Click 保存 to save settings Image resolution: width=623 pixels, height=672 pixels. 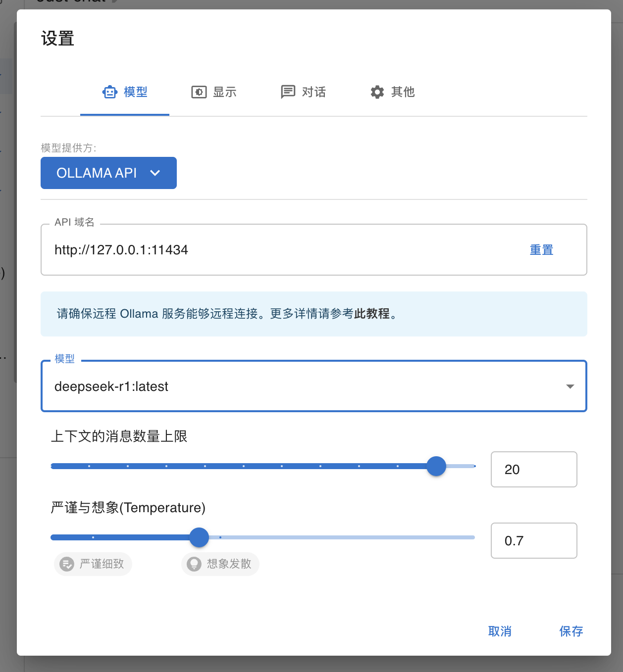[x=571, y=631]
